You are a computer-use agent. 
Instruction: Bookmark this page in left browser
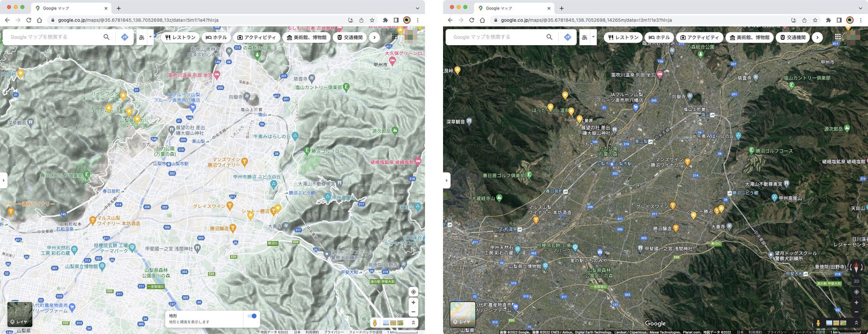[x=372, y=20]
